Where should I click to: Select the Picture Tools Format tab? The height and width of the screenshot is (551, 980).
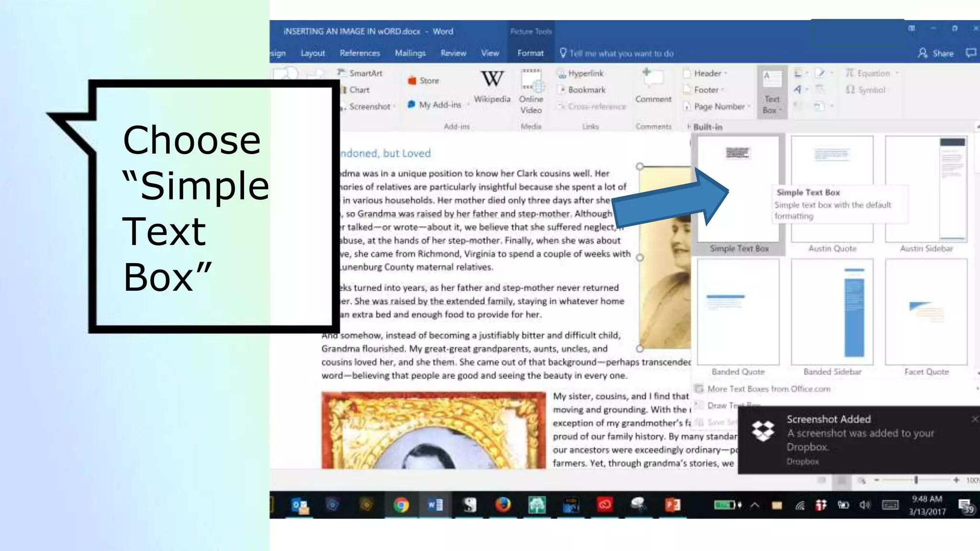pyautogui.click(x=530, y=53)
